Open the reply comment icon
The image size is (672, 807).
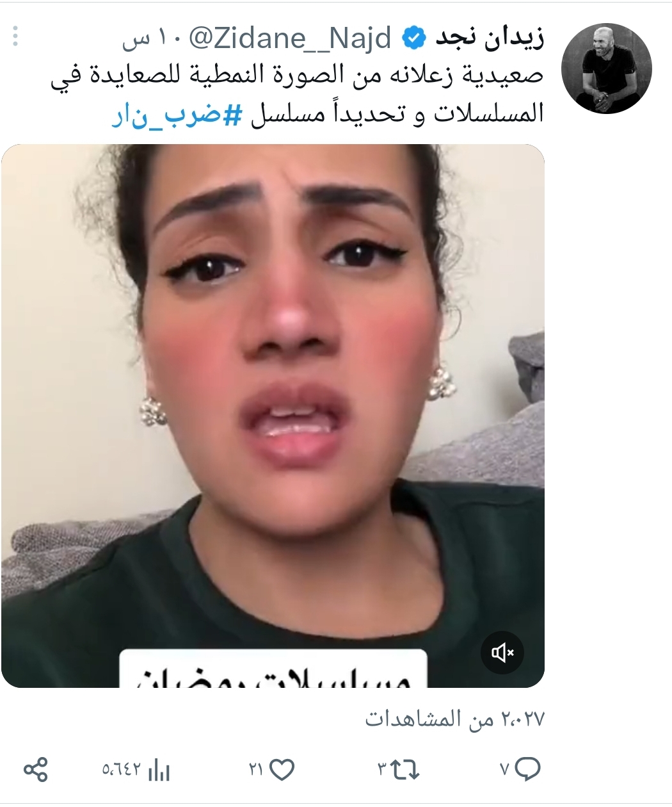527,769
